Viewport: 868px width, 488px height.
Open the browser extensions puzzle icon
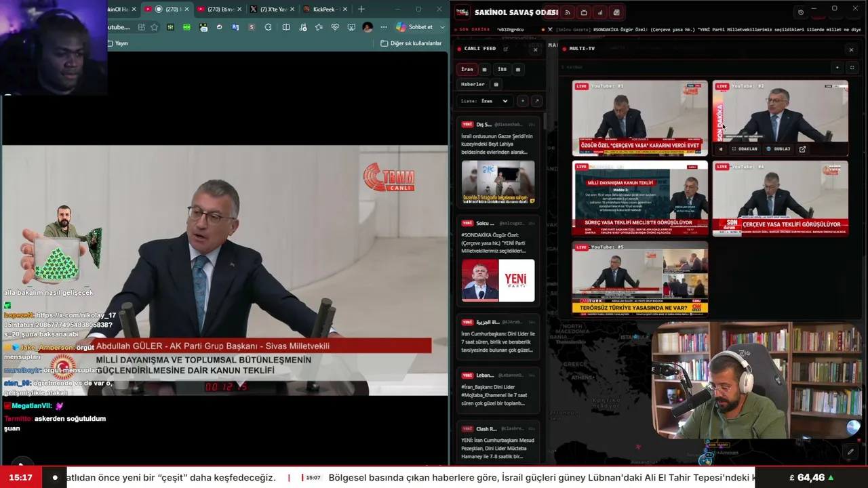269,27
